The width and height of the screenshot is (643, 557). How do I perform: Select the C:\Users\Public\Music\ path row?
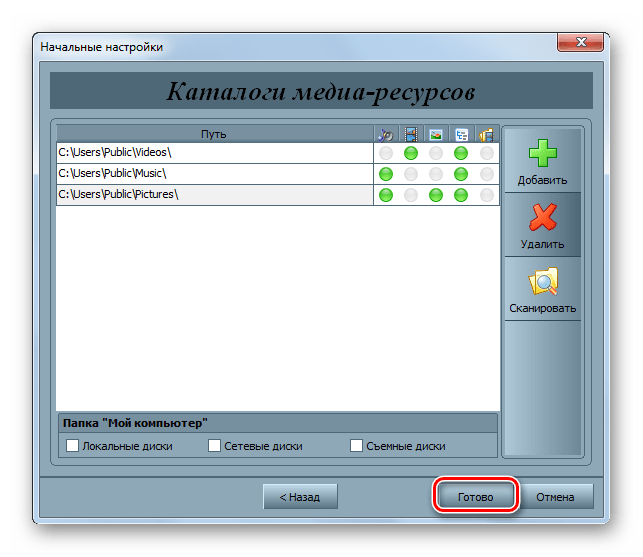[x=215, y=174]
